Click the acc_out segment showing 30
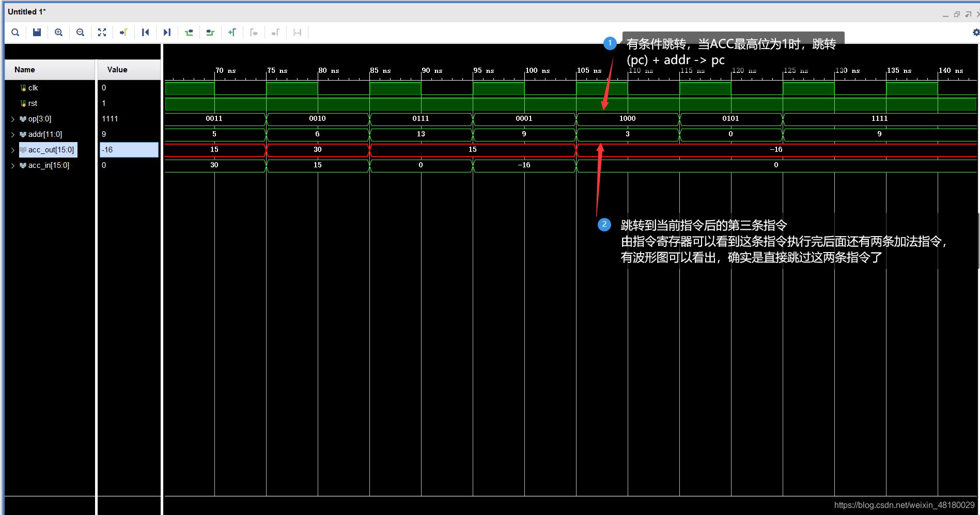 [x=318, y=150]
